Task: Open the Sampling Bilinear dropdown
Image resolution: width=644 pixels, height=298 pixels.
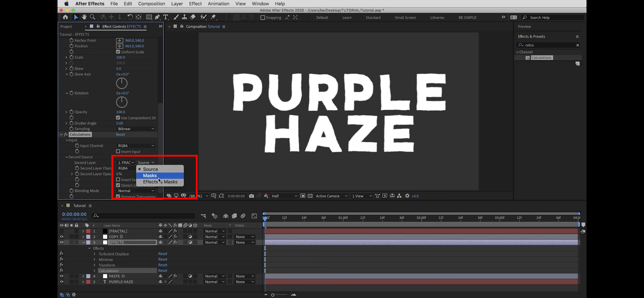Action: click(x=136, y=129)
